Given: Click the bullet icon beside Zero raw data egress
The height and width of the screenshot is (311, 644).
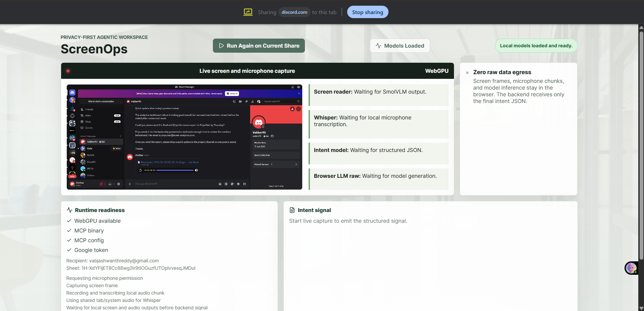Looking at the screenshot, I should 467,72.
